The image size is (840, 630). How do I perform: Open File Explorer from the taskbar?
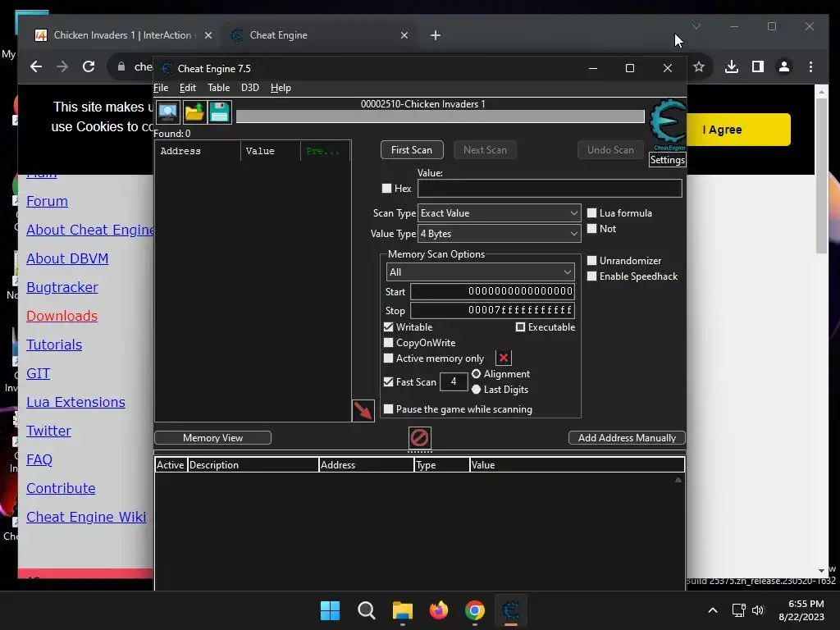pyautogui.click(x=402, y=610)
